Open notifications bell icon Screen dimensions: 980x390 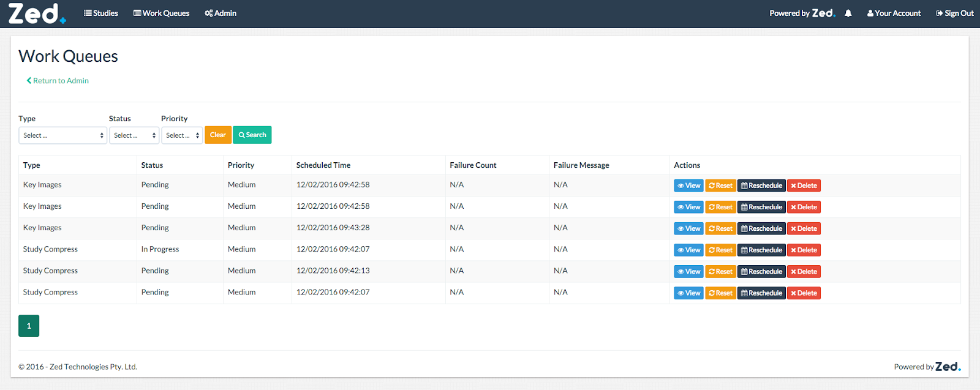[x=848, y=13]
